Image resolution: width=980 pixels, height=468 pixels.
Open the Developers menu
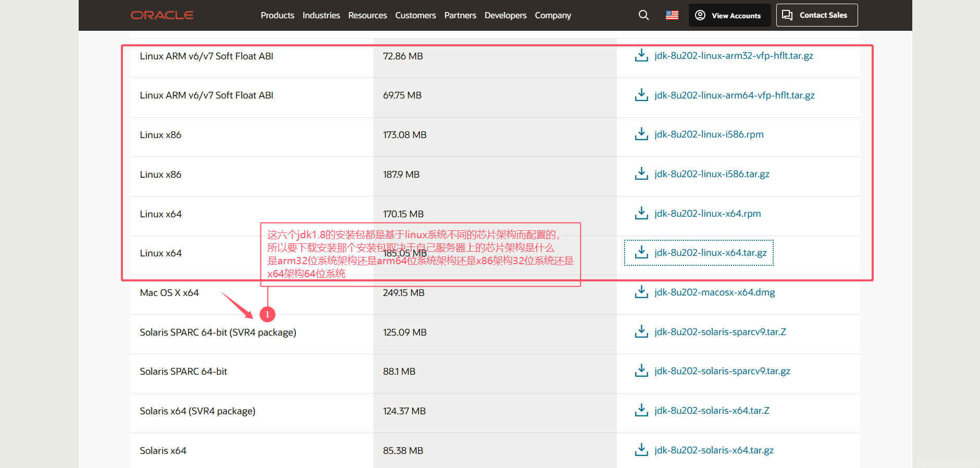[x=505, y=15]
